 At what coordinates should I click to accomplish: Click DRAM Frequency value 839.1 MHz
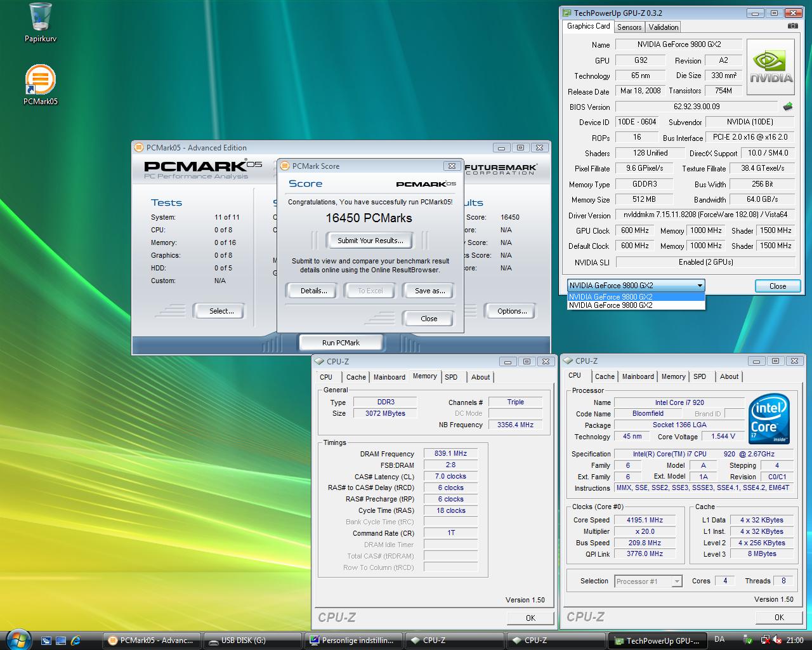450,454
